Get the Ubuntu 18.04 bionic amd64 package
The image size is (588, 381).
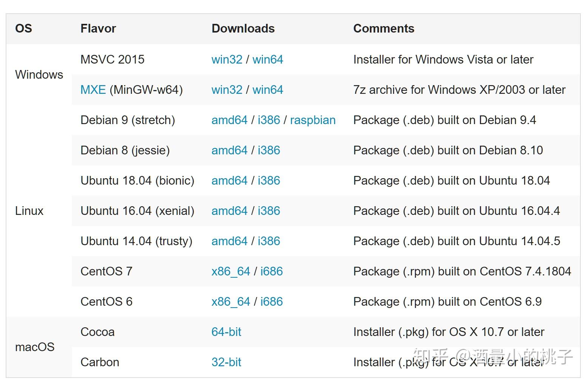click(229, 180)
